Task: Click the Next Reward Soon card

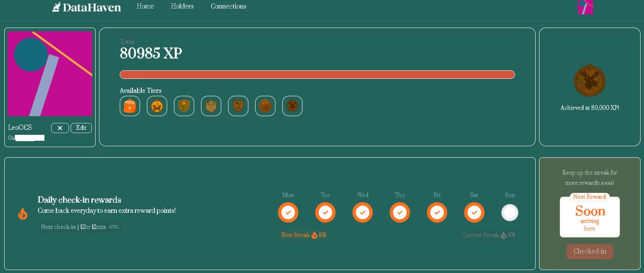Action: click(x=590, y=215)
